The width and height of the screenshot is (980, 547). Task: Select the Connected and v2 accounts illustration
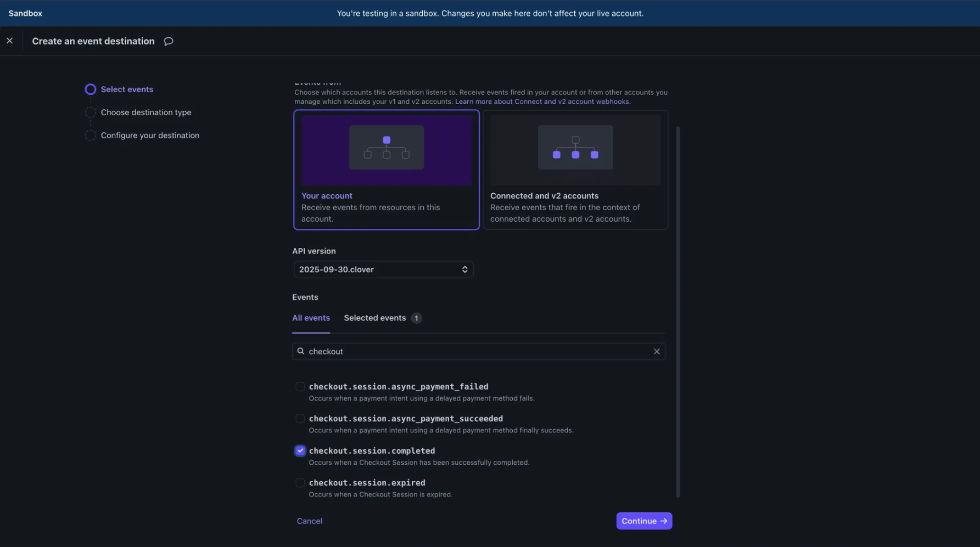pyautogui.click(x=575, y=149)
